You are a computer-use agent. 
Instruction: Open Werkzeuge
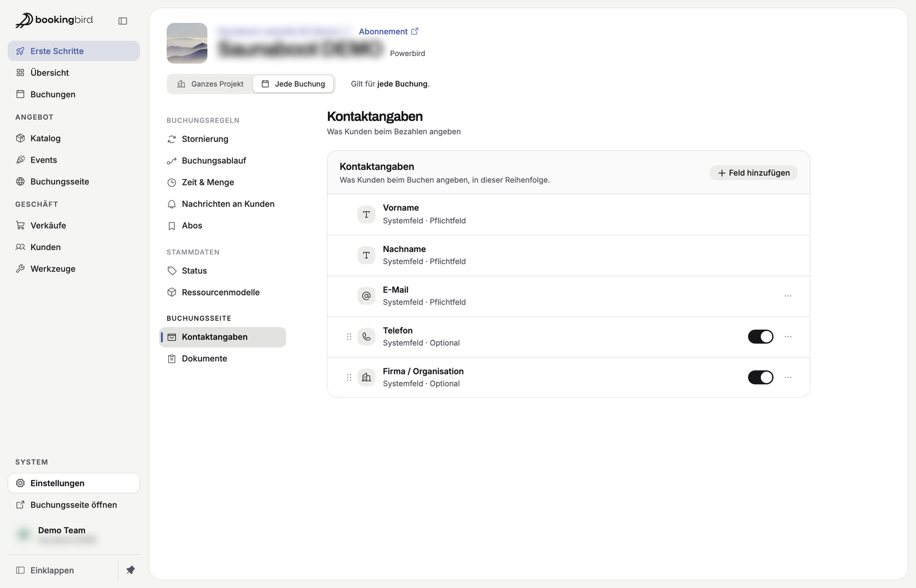[x=74, y=269]
